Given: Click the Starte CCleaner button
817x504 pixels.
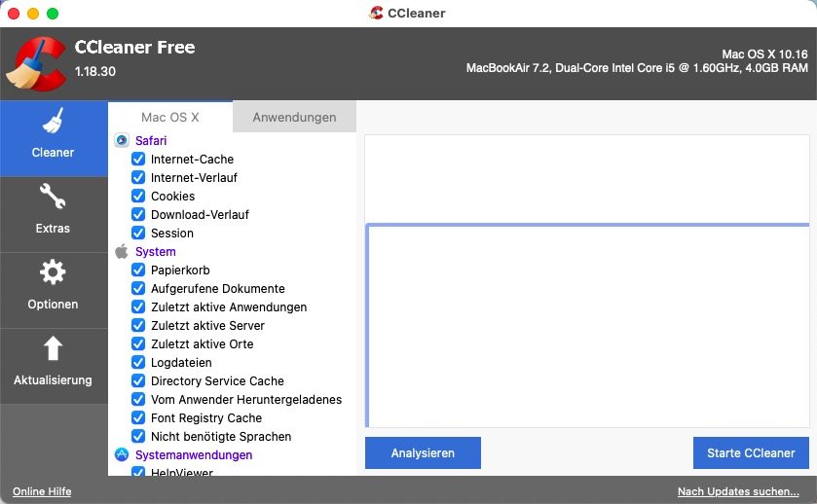Looking at the screenshot, I should pos(751,453).
